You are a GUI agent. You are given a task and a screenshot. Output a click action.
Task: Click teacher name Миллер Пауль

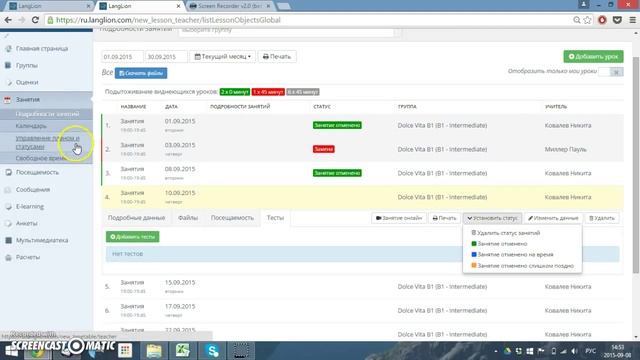coord(565,149)
